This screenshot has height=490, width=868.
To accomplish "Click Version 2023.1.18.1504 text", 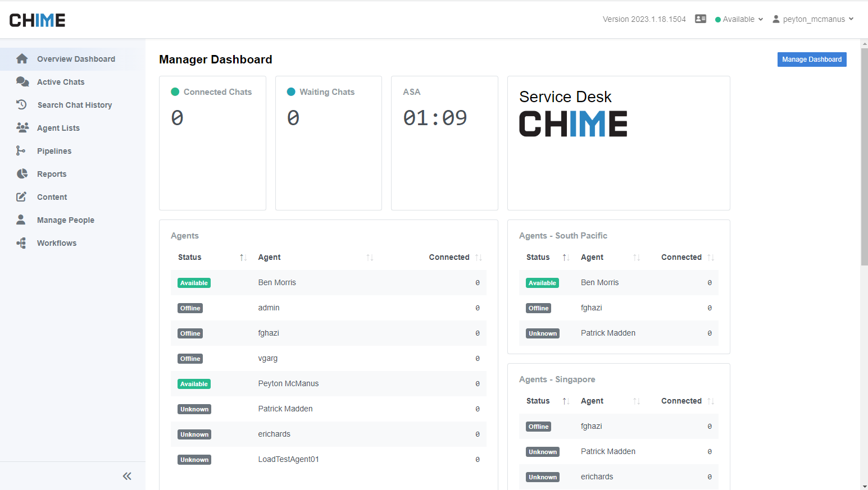I will [x=644, y=19].
